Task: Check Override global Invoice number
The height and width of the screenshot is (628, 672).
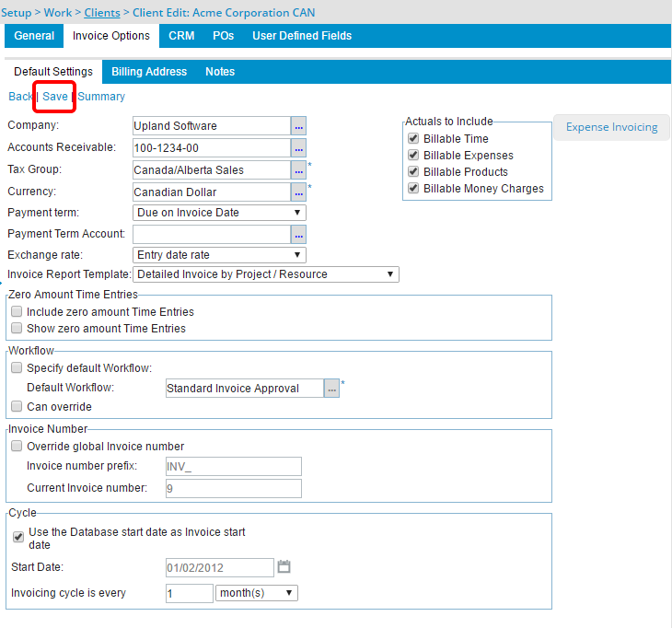Action: [17, 447]
